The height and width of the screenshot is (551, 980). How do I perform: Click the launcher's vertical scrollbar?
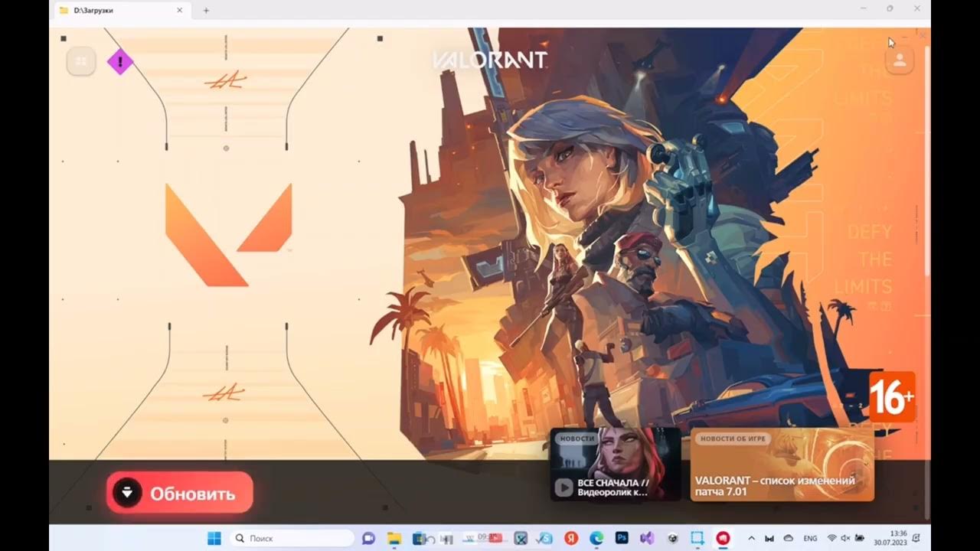coord(928,161)
